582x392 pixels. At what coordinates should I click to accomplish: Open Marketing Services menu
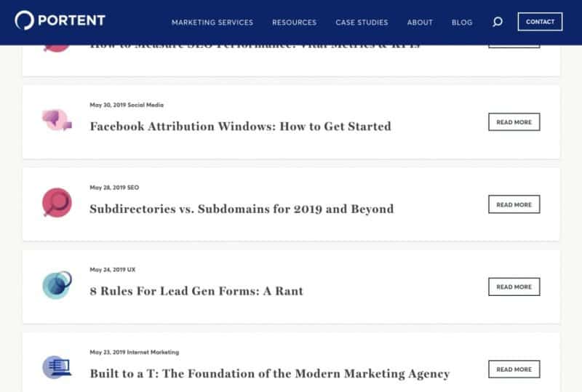[212, 23]
